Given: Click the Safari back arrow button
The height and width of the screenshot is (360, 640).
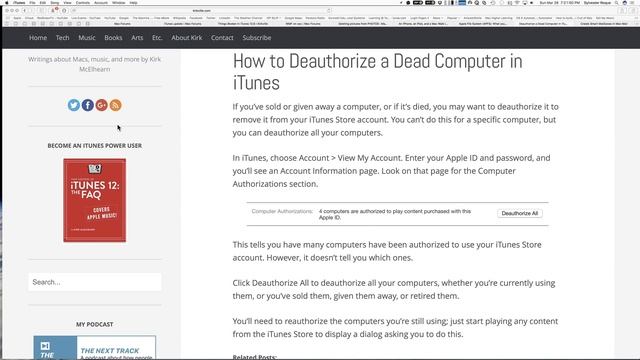Looking at the screenshot, I should (24, 11).
